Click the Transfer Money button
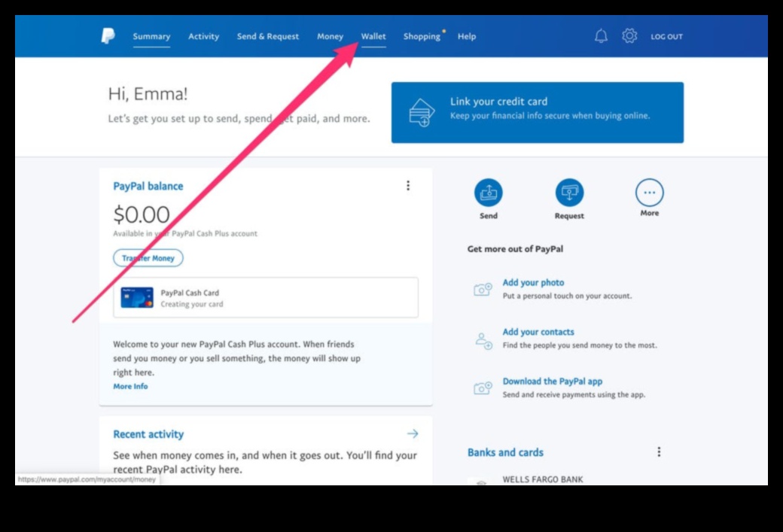 coord(148,258)
